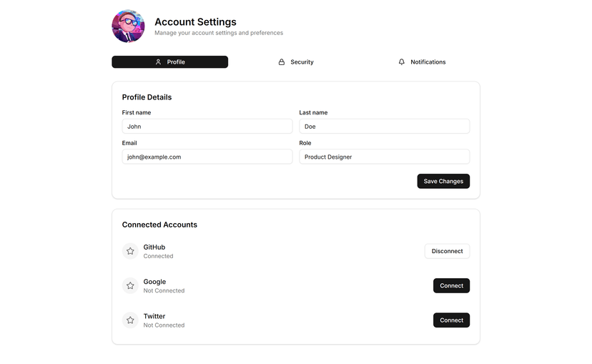Select the Profile tab

point(170,62)
